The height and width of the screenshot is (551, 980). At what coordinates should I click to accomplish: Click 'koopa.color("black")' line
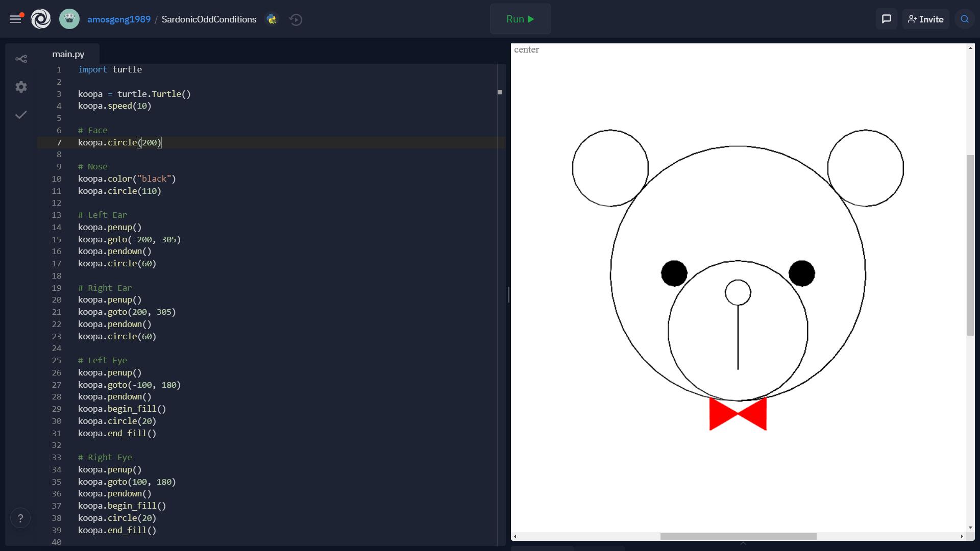(127, 179)
